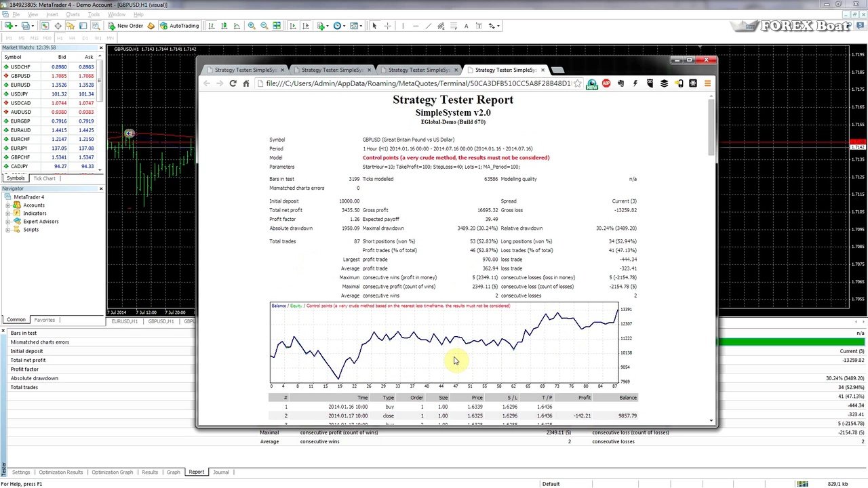Screen dimensions: 868x488
Task: Open a new browser tab
Action: pyautogui.click(x=557, y=70)
